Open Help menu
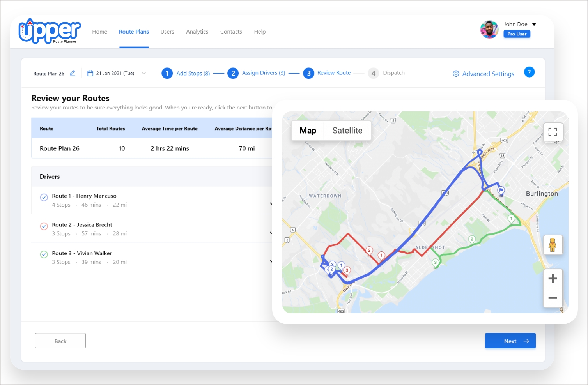This screenshot has width=588, height=385. 260,32
